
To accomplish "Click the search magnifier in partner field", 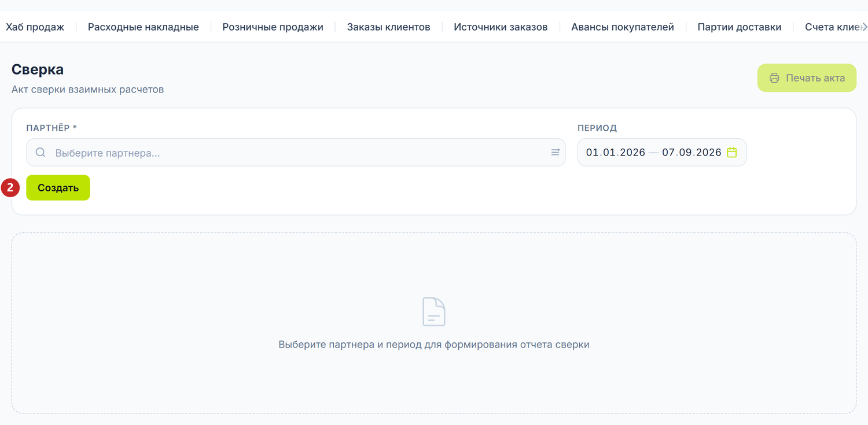I will [41, 153].
